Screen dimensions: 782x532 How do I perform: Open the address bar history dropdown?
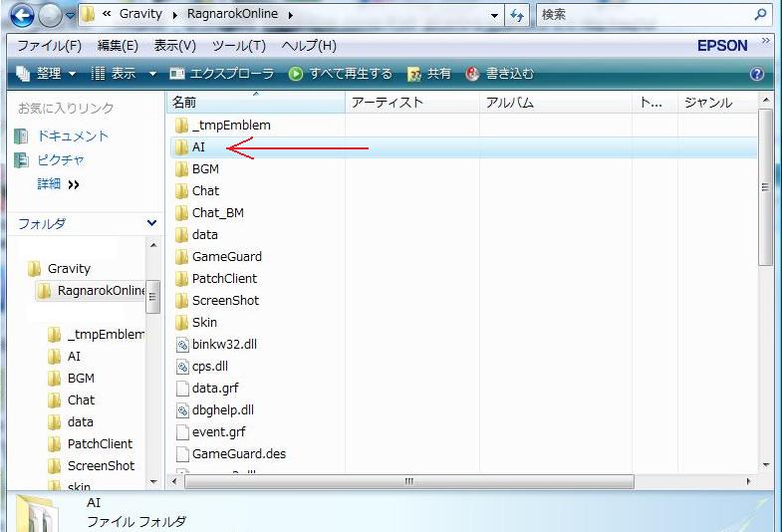pyautogui.click(x=494, y=16)
